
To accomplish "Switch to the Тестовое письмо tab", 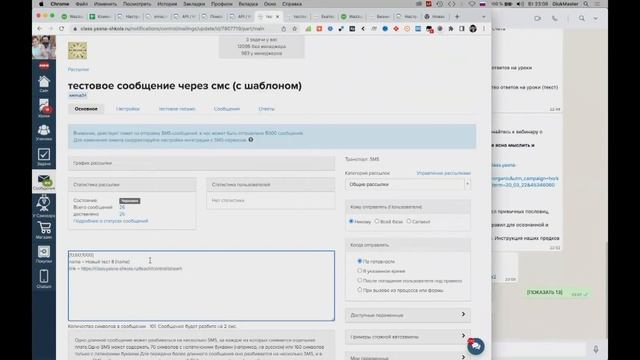I will point(177,109).
